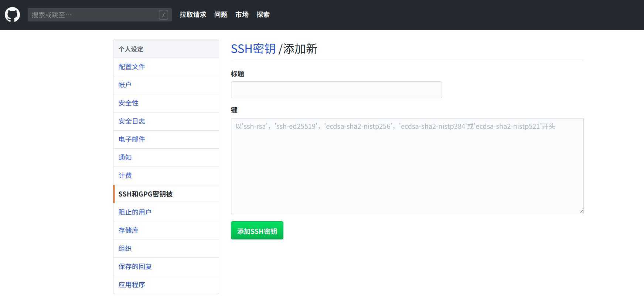Open 市场 in top navigation
Screen dimensions: 644x299
click(x=242, y=15)
